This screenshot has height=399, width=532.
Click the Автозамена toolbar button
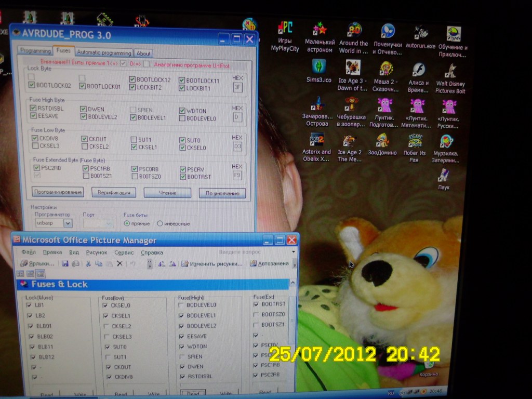(270, 263)
